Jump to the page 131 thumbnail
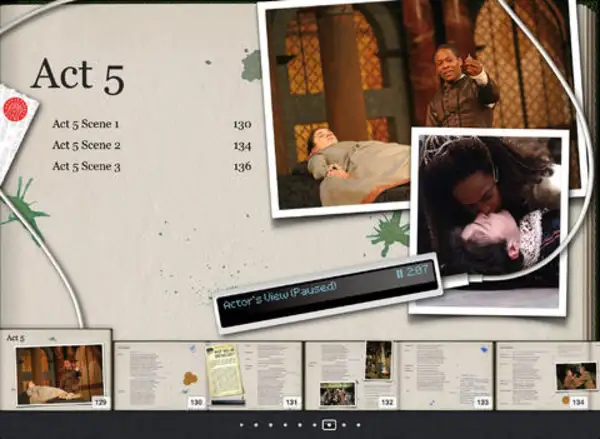This screenshot has width=600, height=439. [256, 375]
